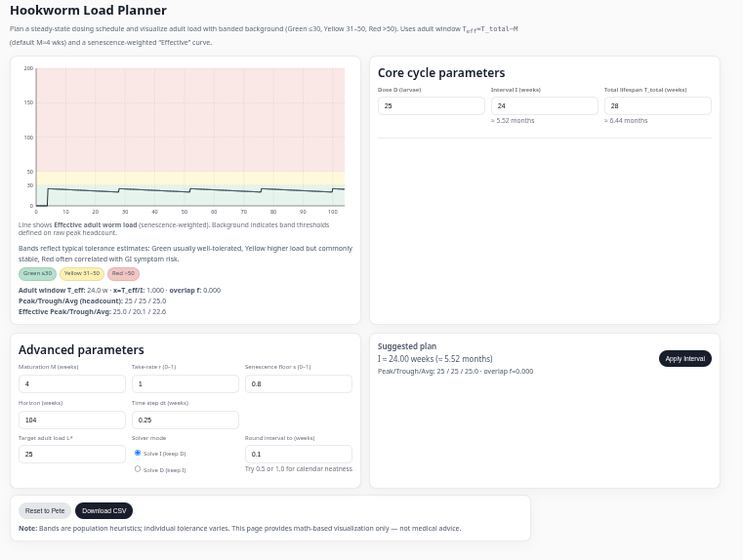The height and width of the screenshot is (560, 743).
Task: Select the Solve D (keep I) radio button
Action: [138, 469]
